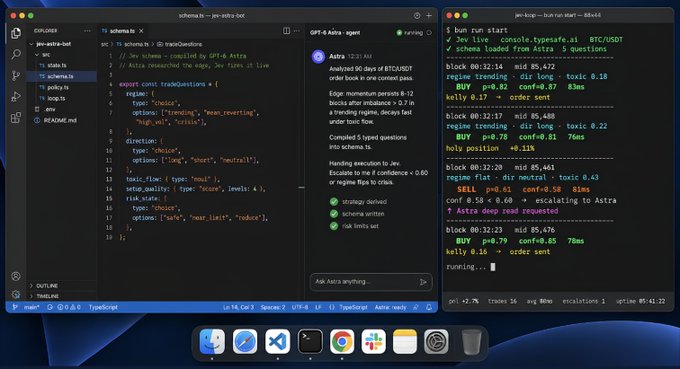The width and height of the screenshot is (680, 369).
Task: Open System Settings from the Dock
Action: coord(436,341)
